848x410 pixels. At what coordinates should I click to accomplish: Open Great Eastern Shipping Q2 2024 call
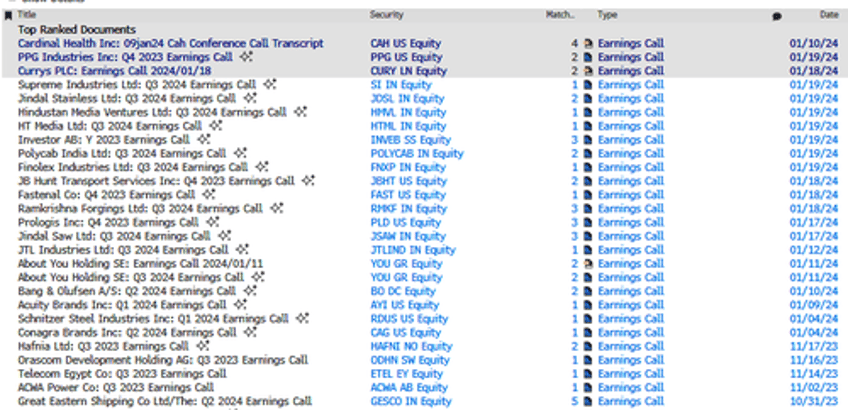click(165, 401)
